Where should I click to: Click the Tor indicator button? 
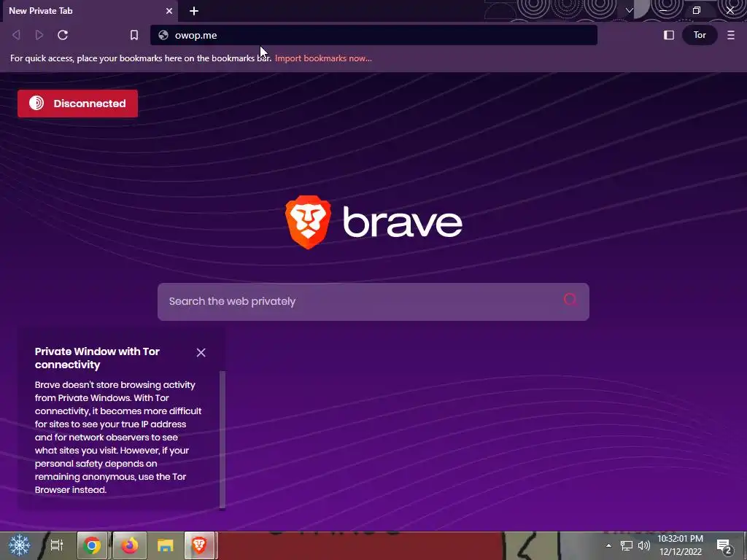coord(700,35)
